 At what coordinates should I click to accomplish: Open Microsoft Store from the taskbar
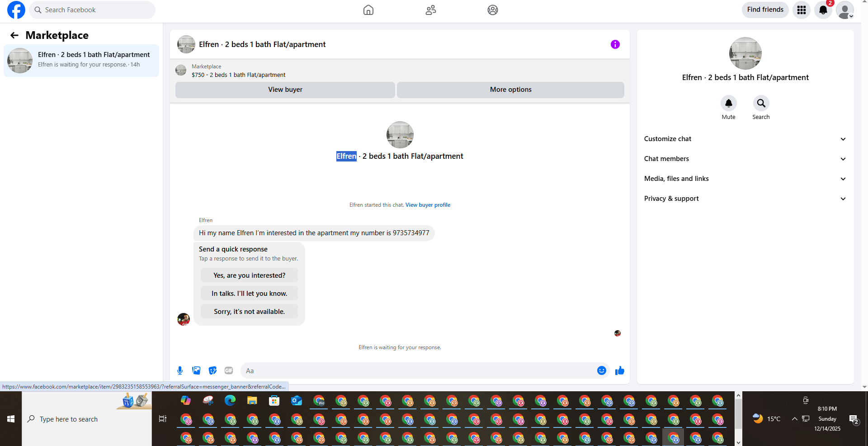point(274,400)
